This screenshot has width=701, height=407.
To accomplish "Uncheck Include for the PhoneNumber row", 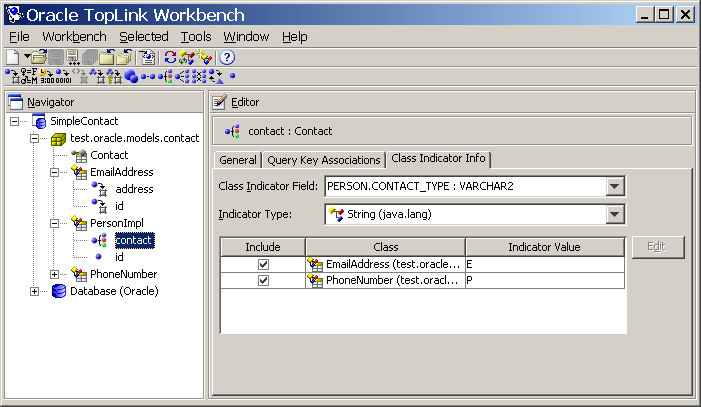I will coord(263,280).
